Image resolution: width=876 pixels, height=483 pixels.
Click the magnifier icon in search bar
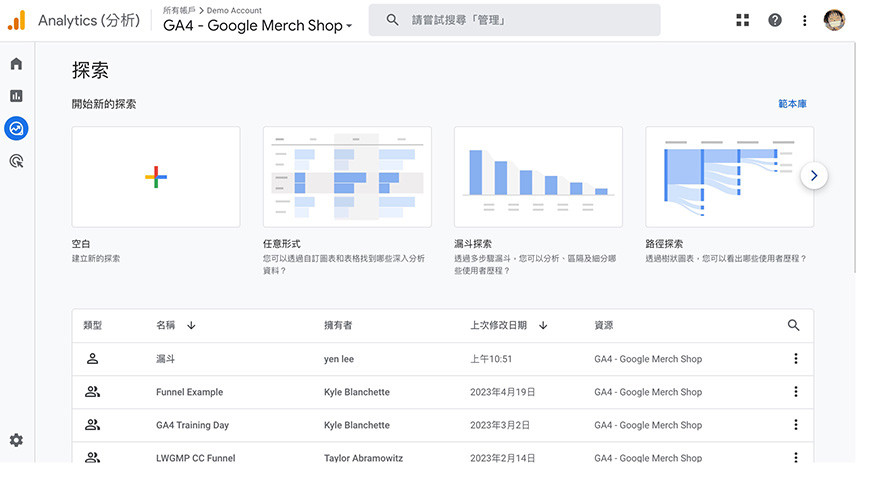(393, 20)
